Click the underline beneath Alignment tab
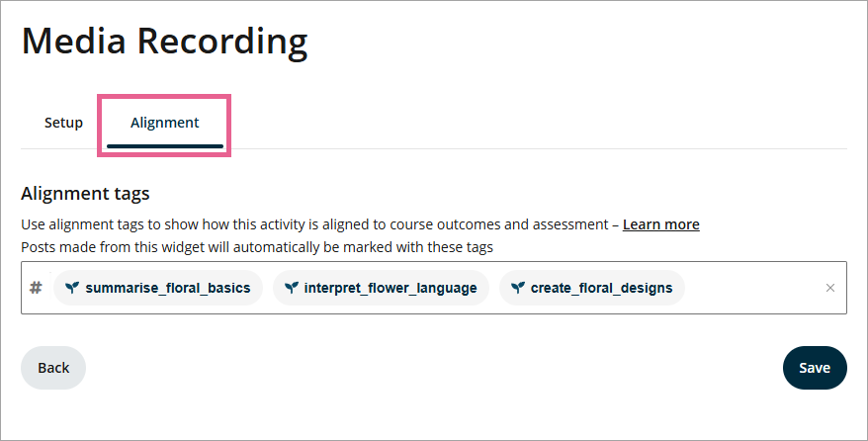 click(x=164, y=146)
